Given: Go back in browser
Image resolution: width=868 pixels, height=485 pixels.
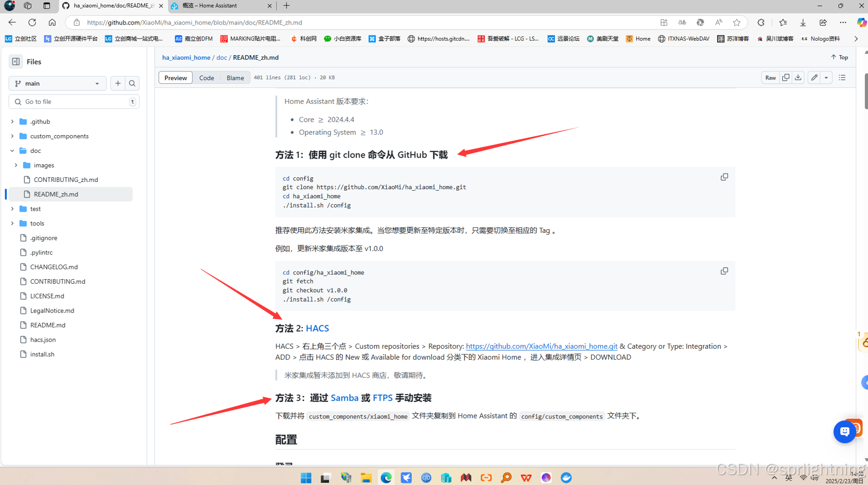Looking at the screenshot, I should click(x=12, y=22).
